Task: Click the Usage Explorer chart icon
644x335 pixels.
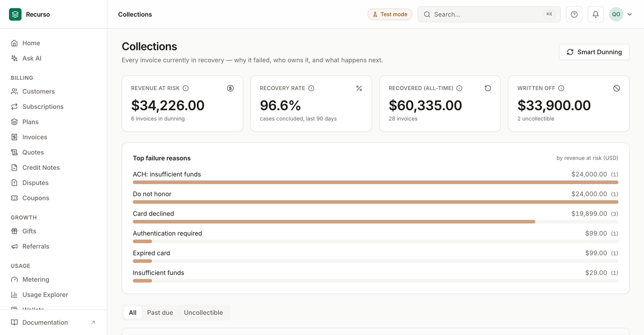Action: coord(14,294)
